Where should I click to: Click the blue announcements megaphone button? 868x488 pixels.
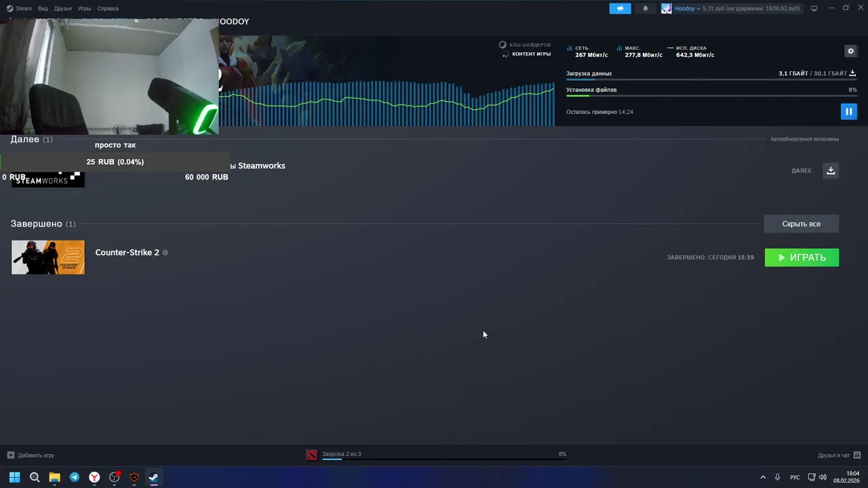[x=620, y=8]
